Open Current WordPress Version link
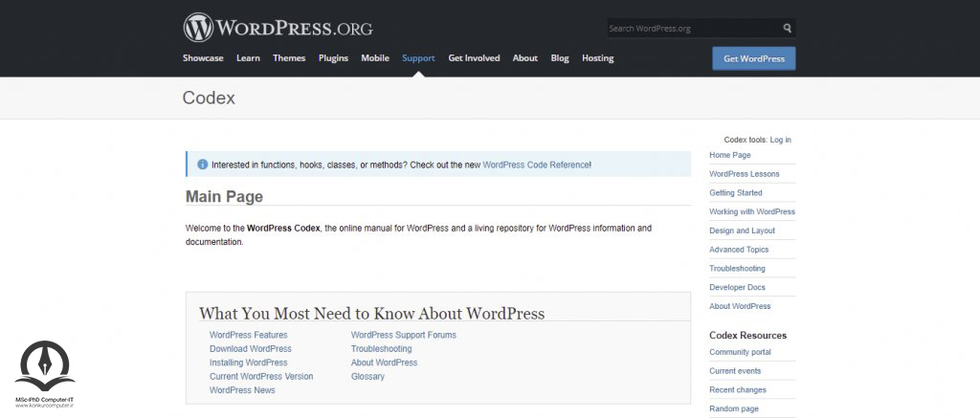980x418 pixels. point(261,376)
